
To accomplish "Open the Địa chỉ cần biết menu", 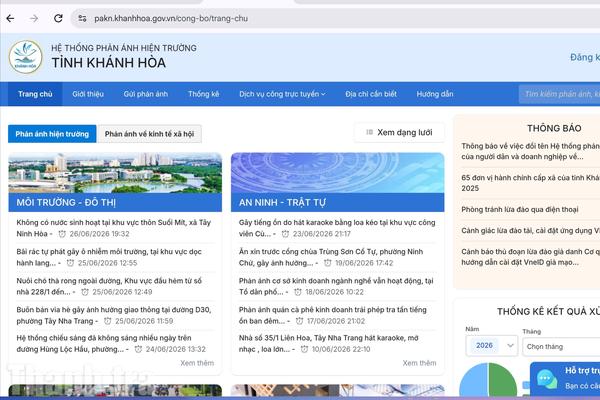I will 371,94.
